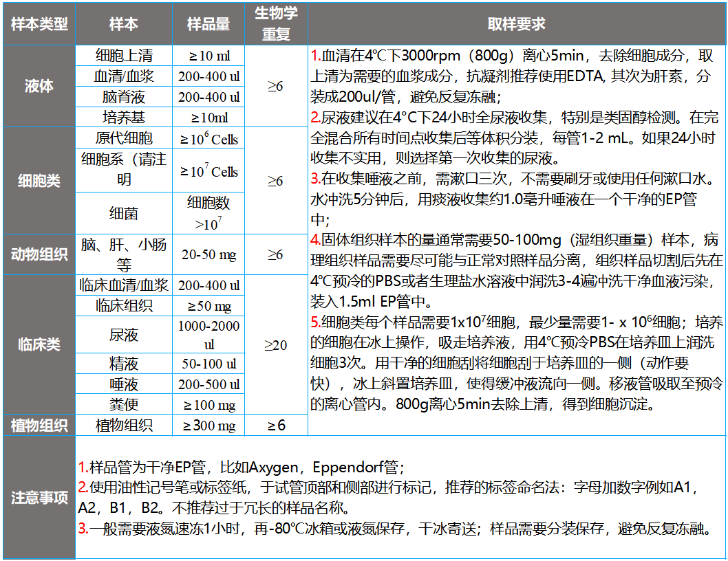The width and height of the screenshot is (728, 561).
Task: Click the 粪便 sample cell
Action: [x=124, y=404]
